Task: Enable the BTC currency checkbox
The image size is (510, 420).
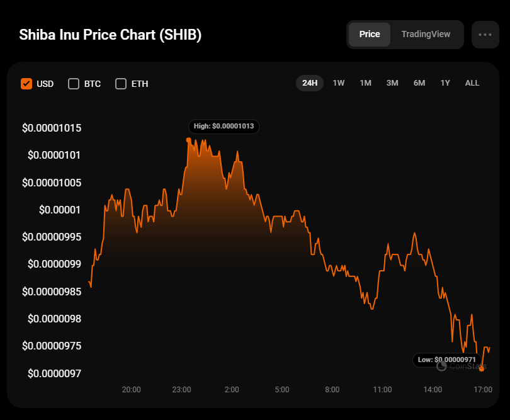Action: 74,84
